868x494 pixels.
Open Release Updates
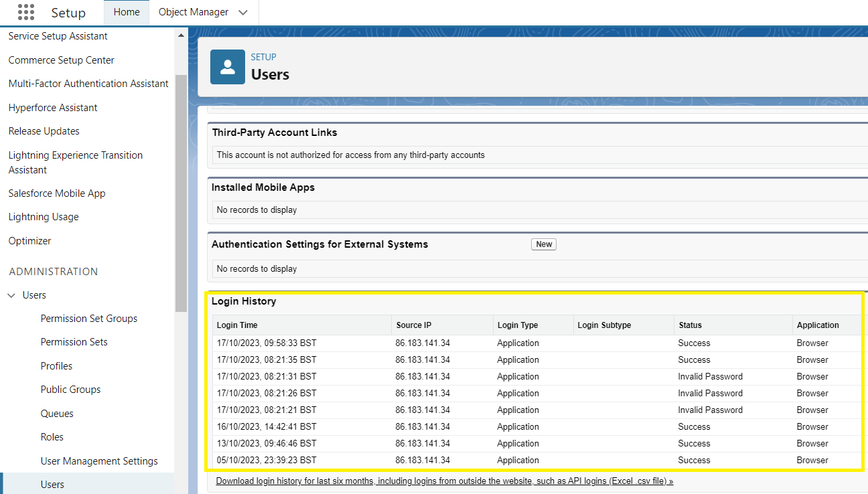[44, 131]
